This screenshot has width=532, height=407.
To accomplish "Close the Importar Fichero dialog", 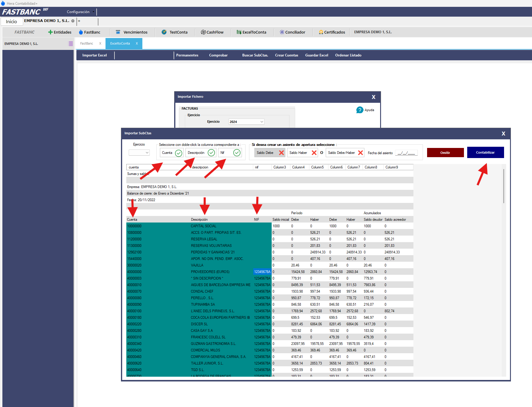I will pos(374,97).
